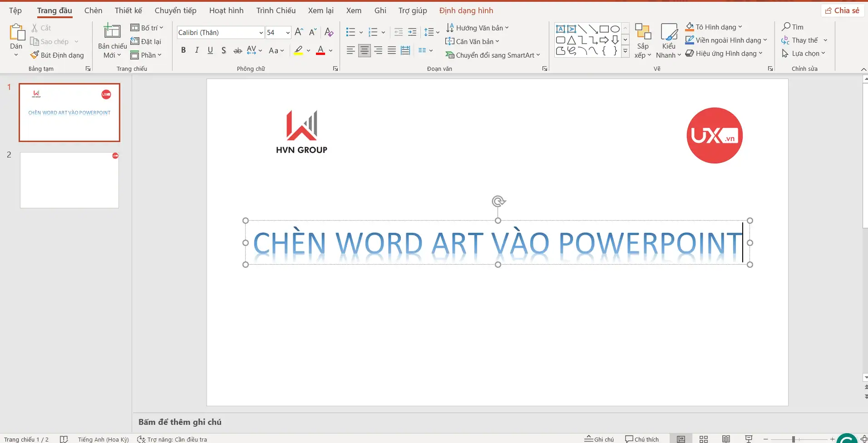This screenshot has height=443, width=868.
Task: Open the font size dropdown
Action: coord(286,32)
